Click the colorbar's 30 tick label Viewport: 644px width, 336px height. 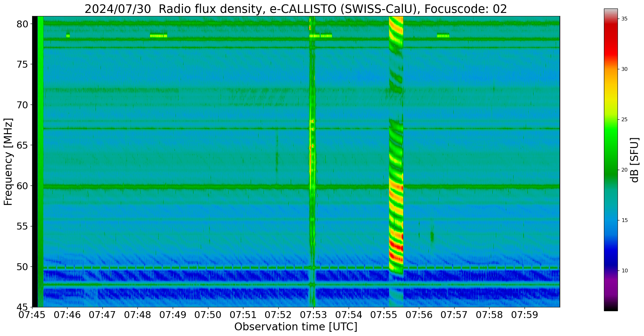tap(624, 69)
